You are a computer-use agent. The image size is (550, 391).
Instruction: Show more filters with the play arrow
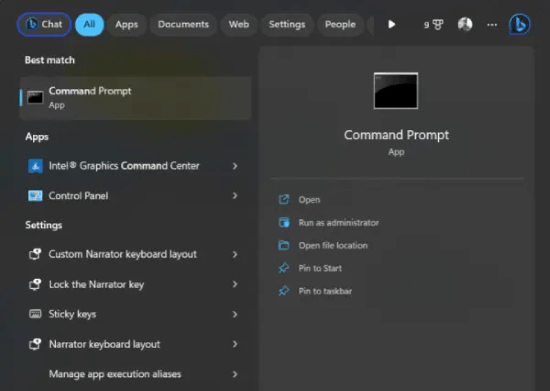pyautogui.click(x=392, y=24)
